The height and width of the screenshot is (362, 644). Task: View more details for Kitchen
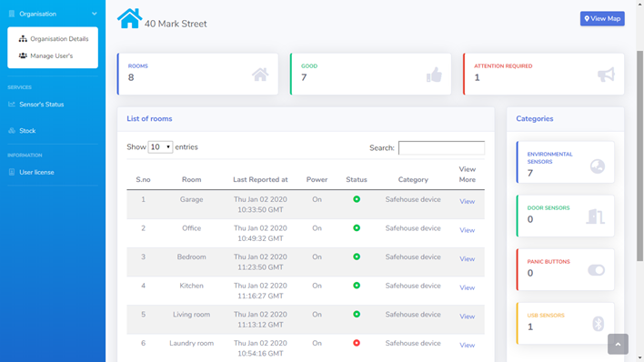point(467,287)
